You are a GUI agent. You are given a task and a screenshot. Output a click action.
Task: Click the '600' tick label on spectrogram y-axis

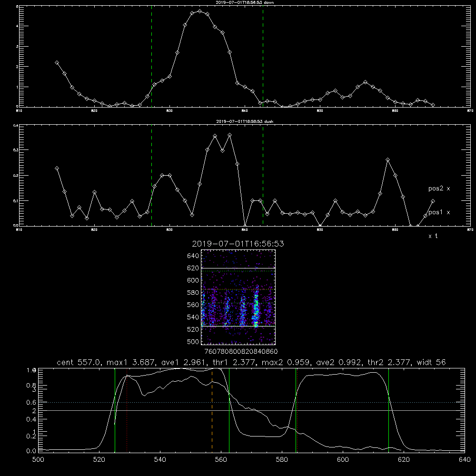[x=193, y=280]
